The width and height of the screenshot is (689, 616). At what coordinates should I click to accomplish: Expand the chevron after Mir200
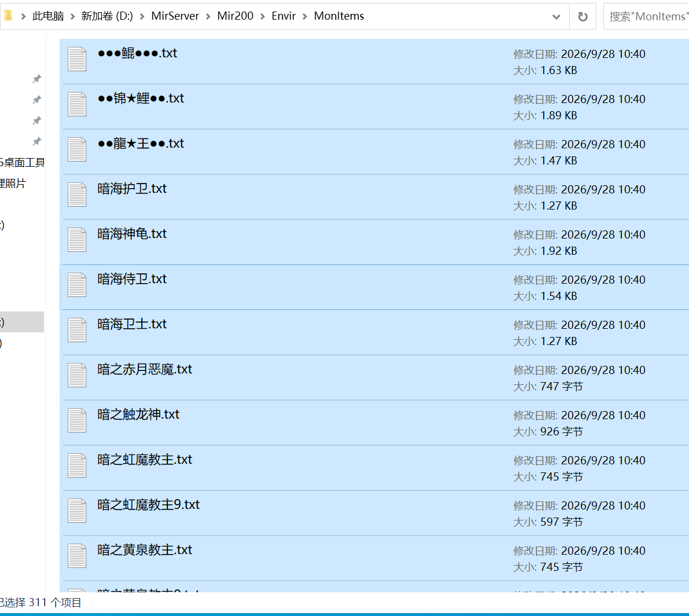(x=262, y=17)
